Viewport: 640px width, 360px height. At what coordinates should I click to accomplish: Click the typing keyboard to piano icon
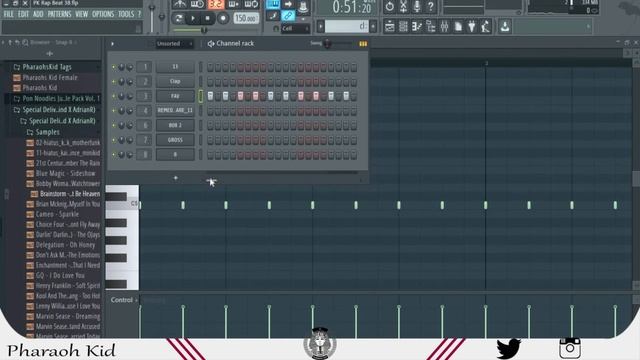pyautogui.click(x=273, y=4)
